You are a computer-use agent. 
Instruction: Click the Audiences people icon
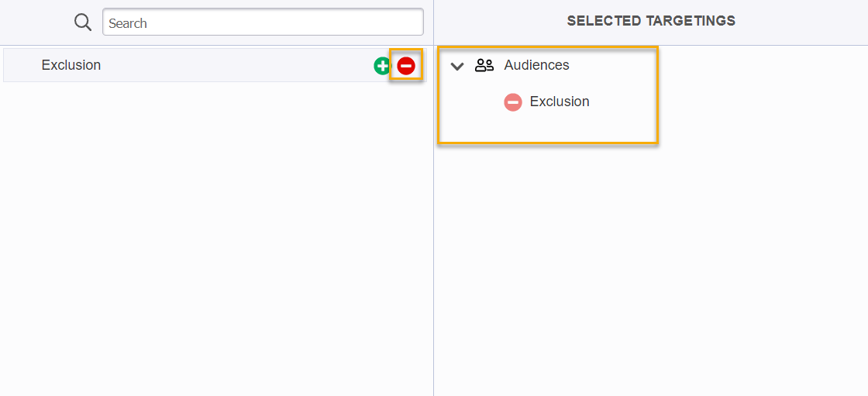pyautogui.click(x=484, y=66)
